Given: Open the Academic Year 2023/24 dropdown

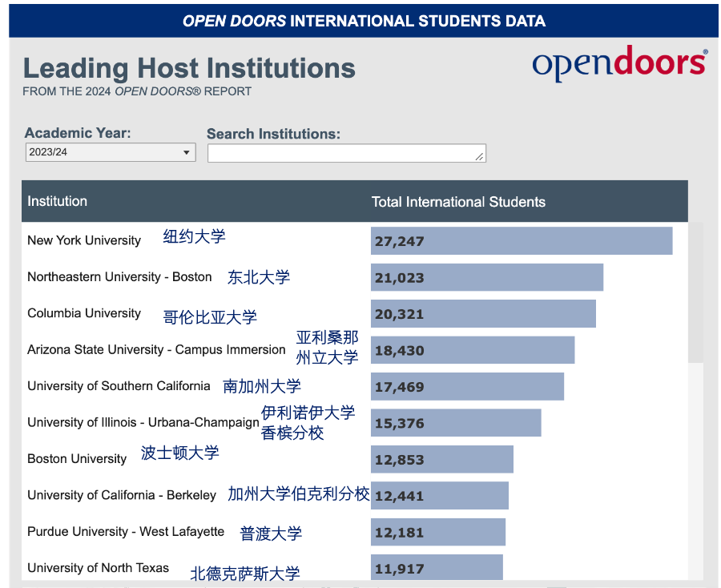Looking at the screenshot, I should 111,152.
